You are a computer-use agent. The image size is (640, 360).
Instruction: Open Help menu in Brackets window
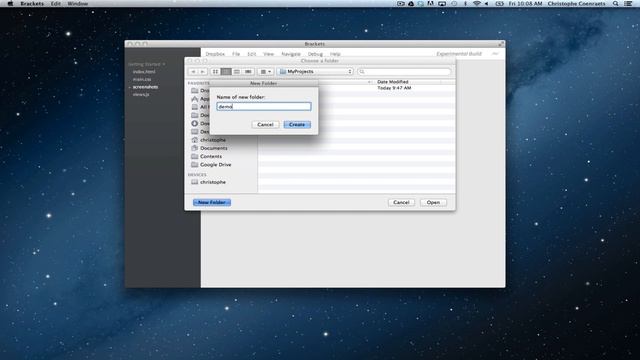pyautogui.click(x=335, y=54)
